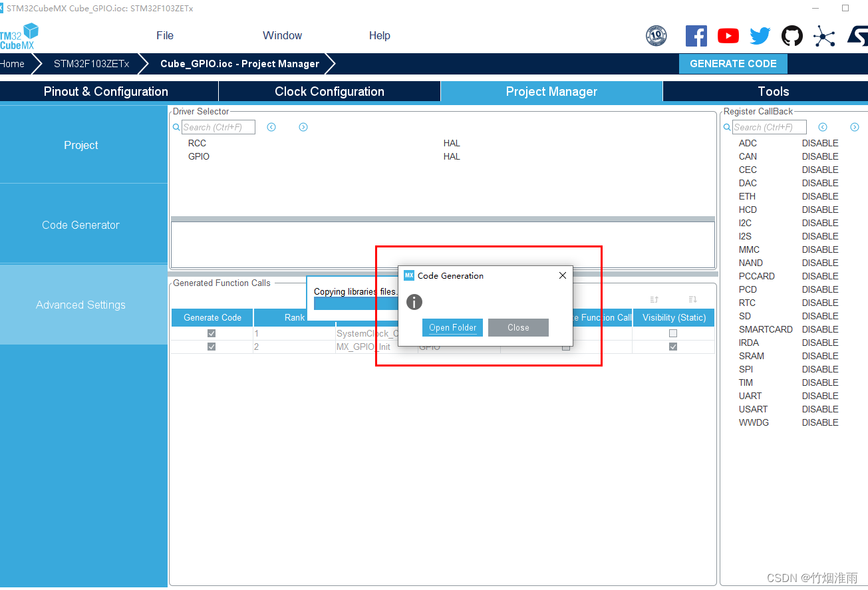Select the SMARTCARD callback entry
Screen dimensions: 868x590
point(766,329)
